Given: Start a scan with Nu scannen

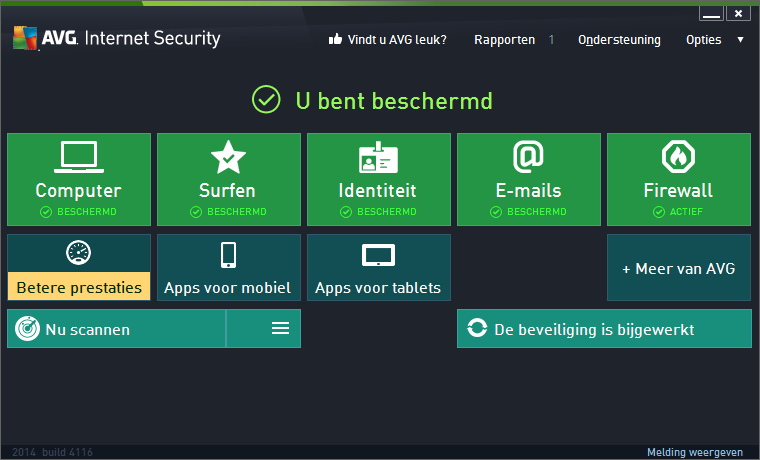Looking at the screenshot, I should tap(116, 329).
